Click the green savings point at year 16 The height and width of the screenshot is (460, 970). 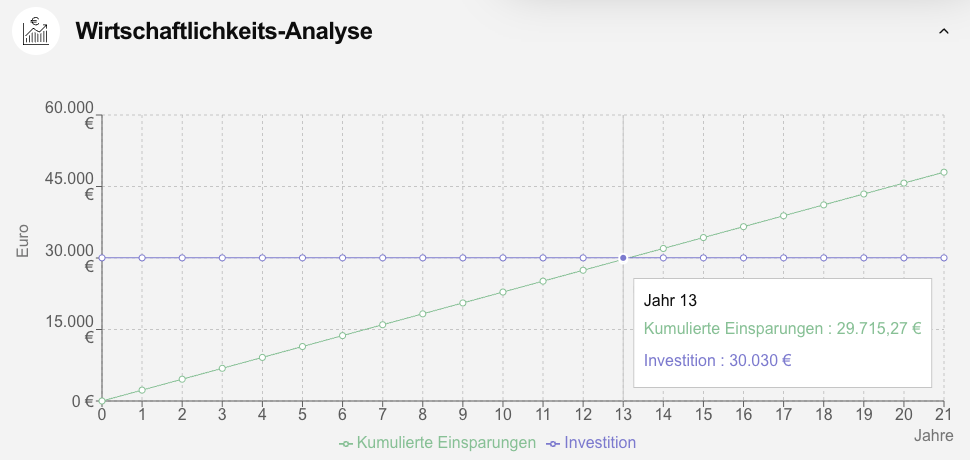[x=743, y=227]
